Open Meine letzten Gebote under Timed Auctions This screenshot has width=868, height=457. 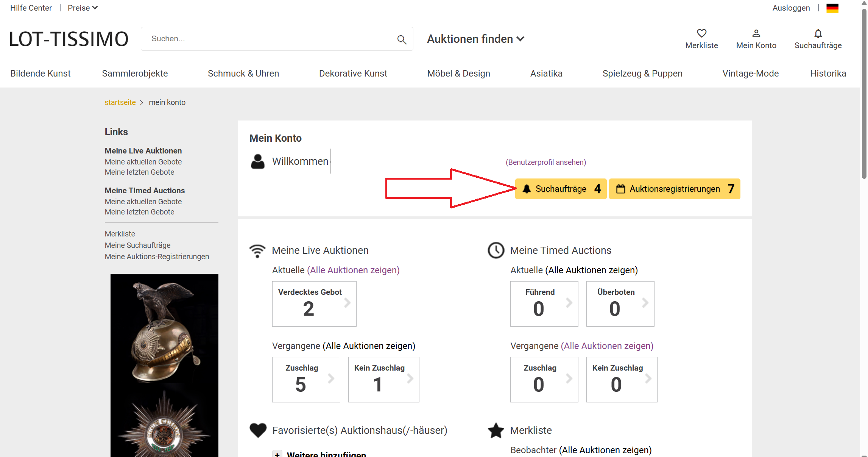[x=139, y=212]
